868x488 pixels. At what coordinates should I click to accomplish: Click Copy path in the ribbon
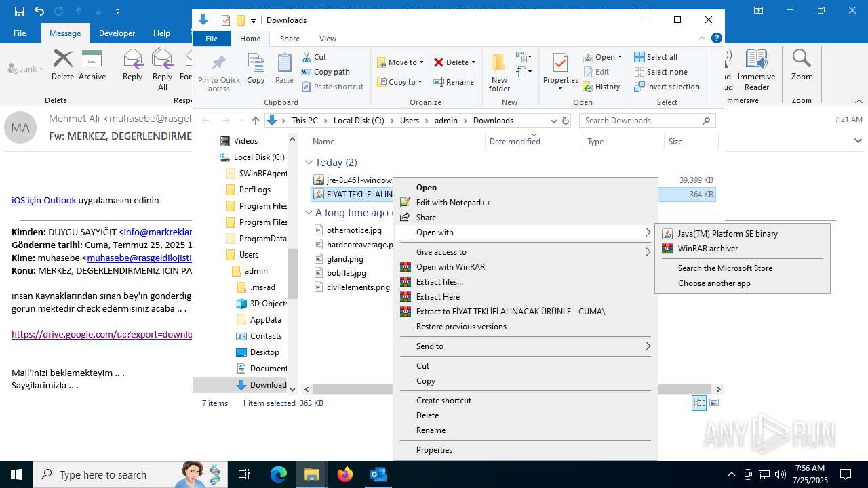325,72
